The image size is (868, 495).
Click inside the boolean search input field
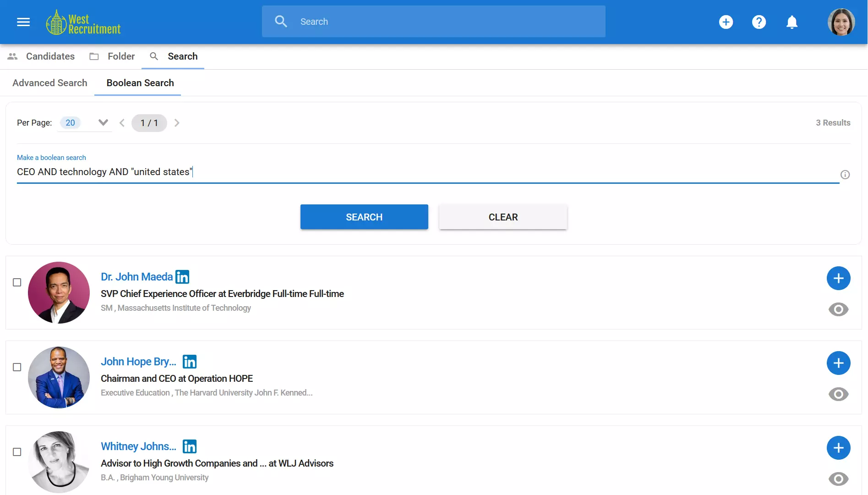click(x=275, y=172)
